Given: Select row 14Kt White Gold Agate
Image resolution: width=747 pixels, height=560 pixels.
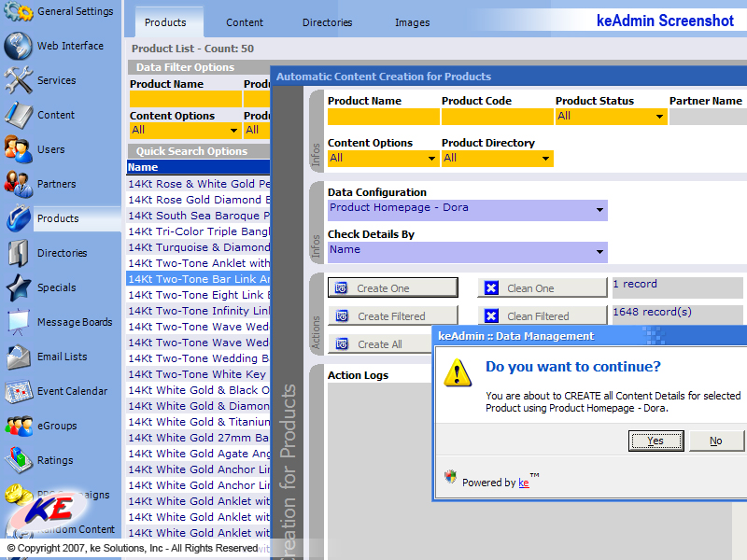Looking at the screenshot, I should tap(199, 454).
